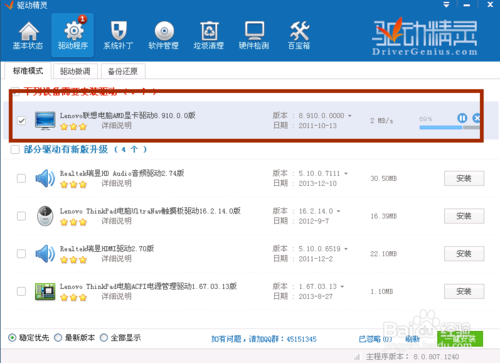Open 硬件检测 monitor icon
The height and width of the screenshot is (363, 500).
coord(254,35)
